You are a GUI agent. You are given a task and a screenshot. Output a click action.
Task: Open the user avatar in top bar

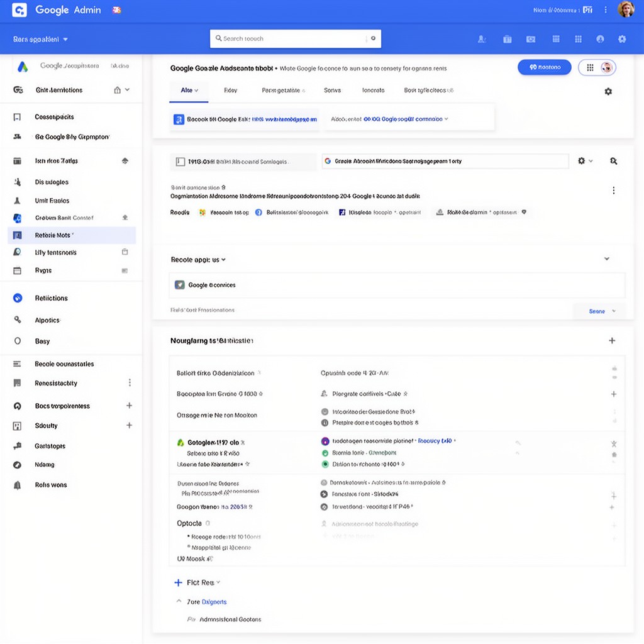[626, 9]
